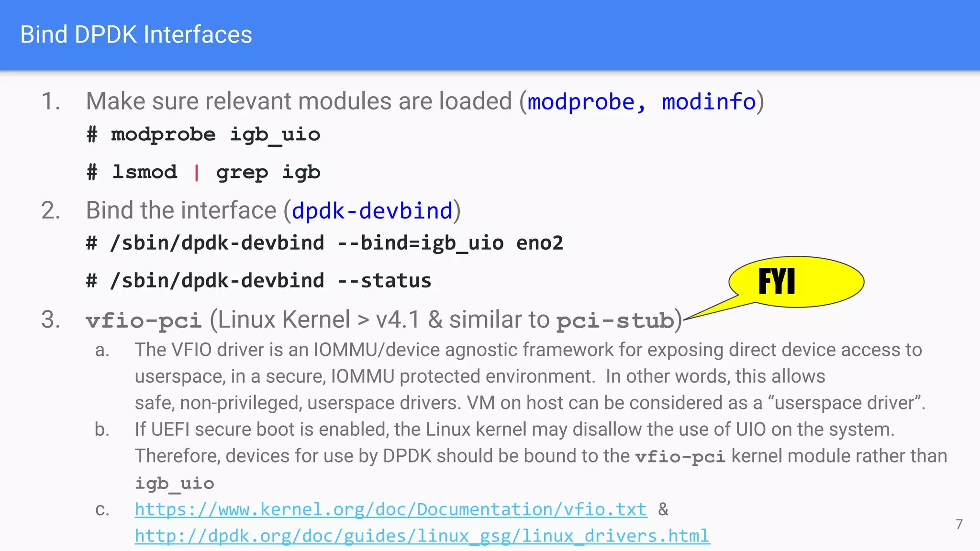
Task: Click the slide page number 7
Action: [x=959, y=524]
